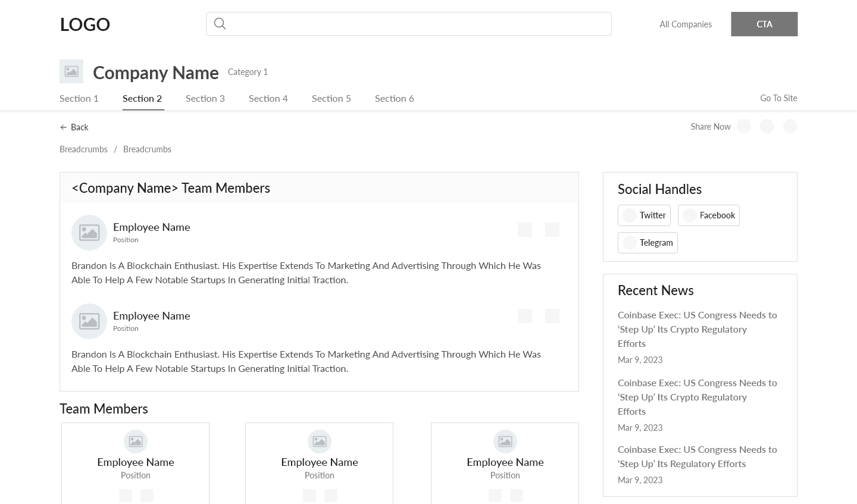Click the last Share Now circle icon
Image resolution: width=857 pixels, height=504 pixels.
point(790,126)
